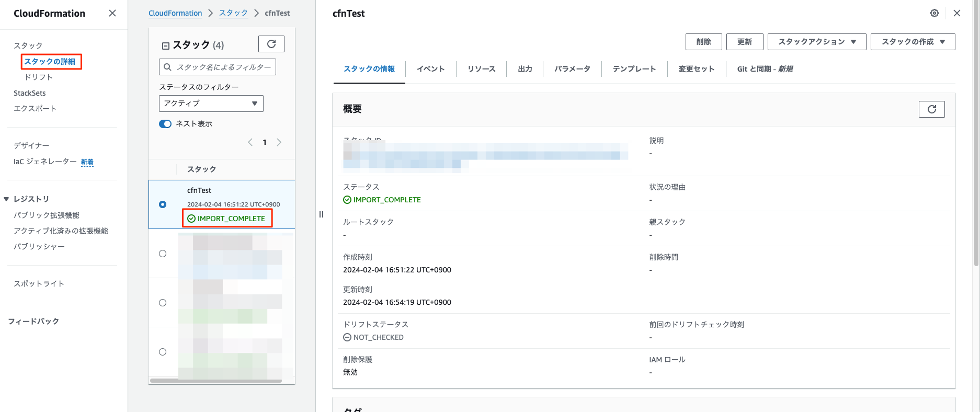
Task: Open the スタック breadcrumb link
Action: pyautogui.click(x=233, y=13)
